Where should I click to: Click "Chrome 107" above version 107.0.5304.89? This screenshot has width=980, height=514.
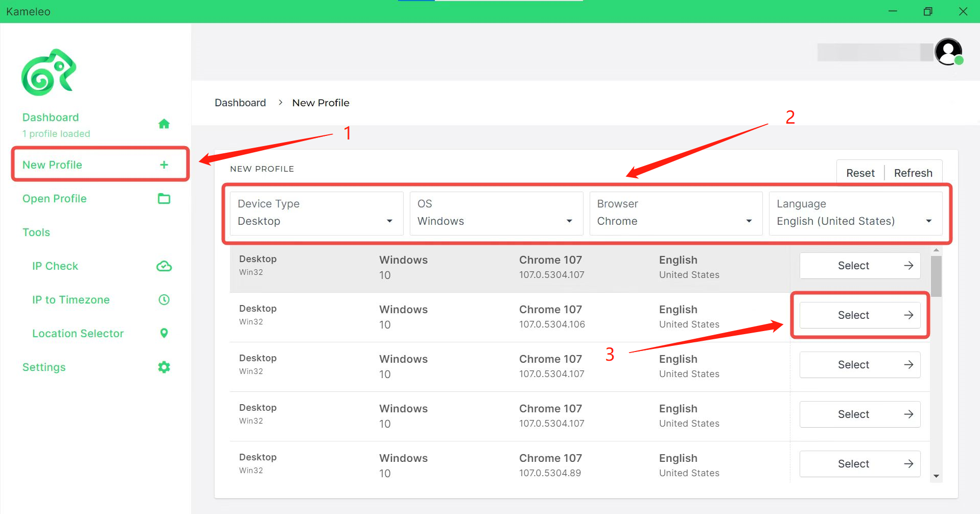(x=550, y=458)
